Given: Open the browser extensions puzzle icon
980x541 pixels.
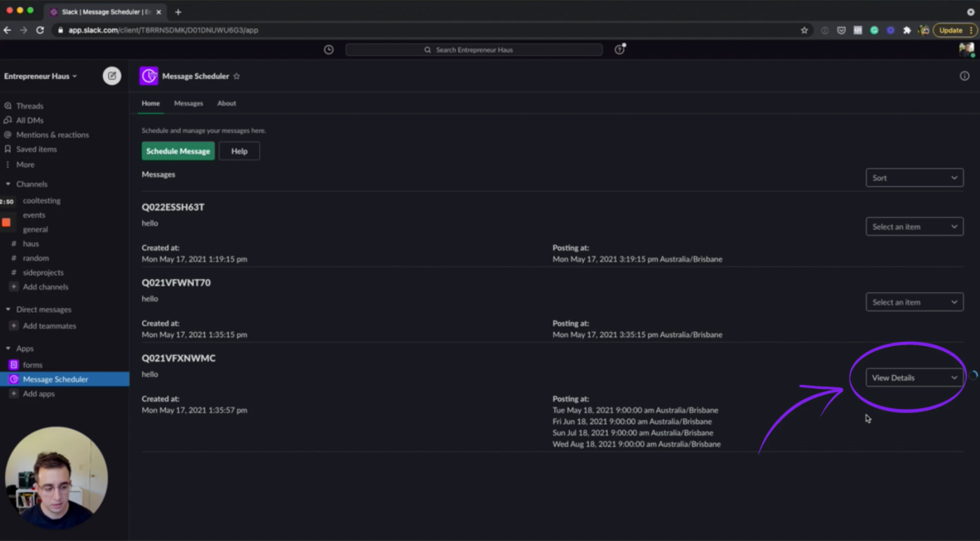Looking at the screenshot, I should [x=907, y=30].
